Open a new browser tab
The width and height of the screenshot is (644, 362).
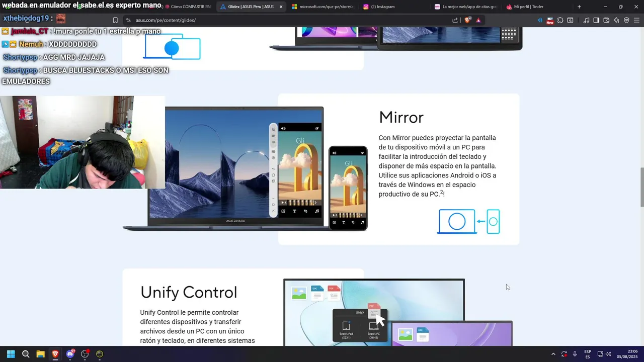point(579,7)
